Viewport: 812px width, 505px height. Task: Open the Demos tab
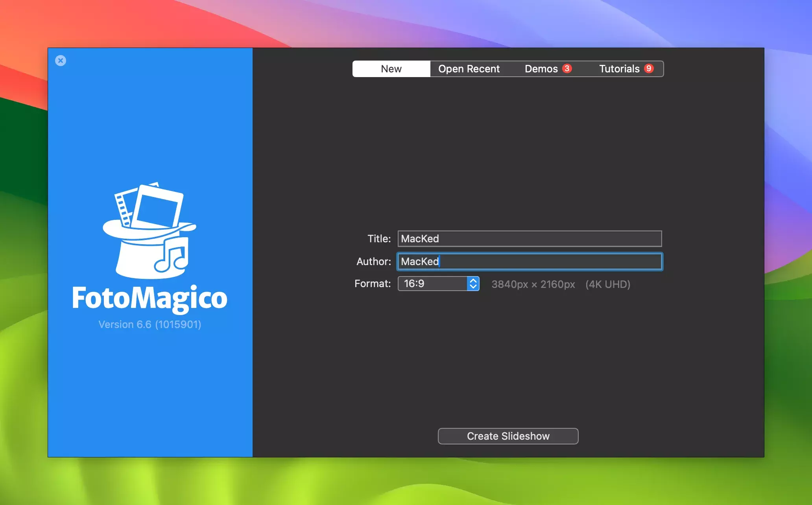click(x=541, y=69)
